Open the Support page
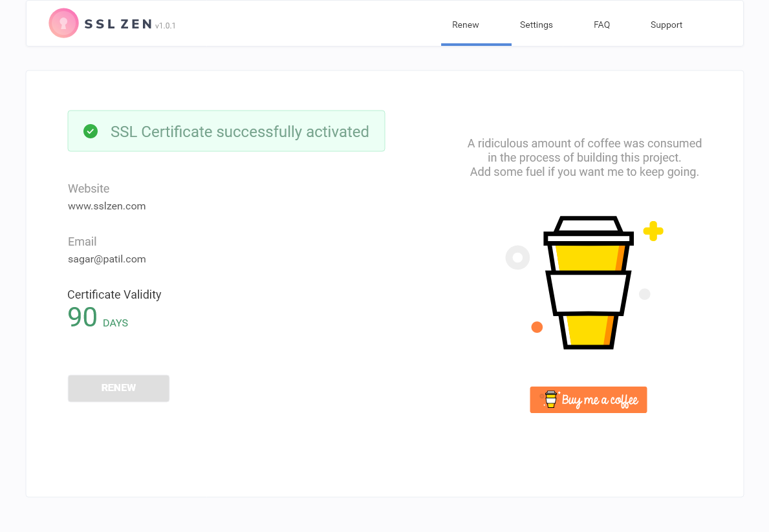 click(x=666, y=25)
